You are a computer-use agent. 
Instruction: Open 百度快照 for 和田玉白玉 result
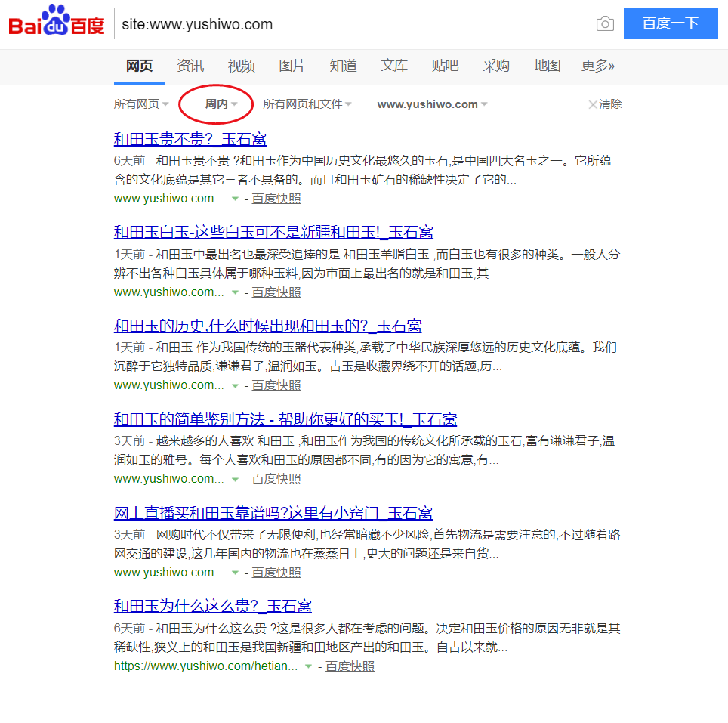(x=276, y=292)
